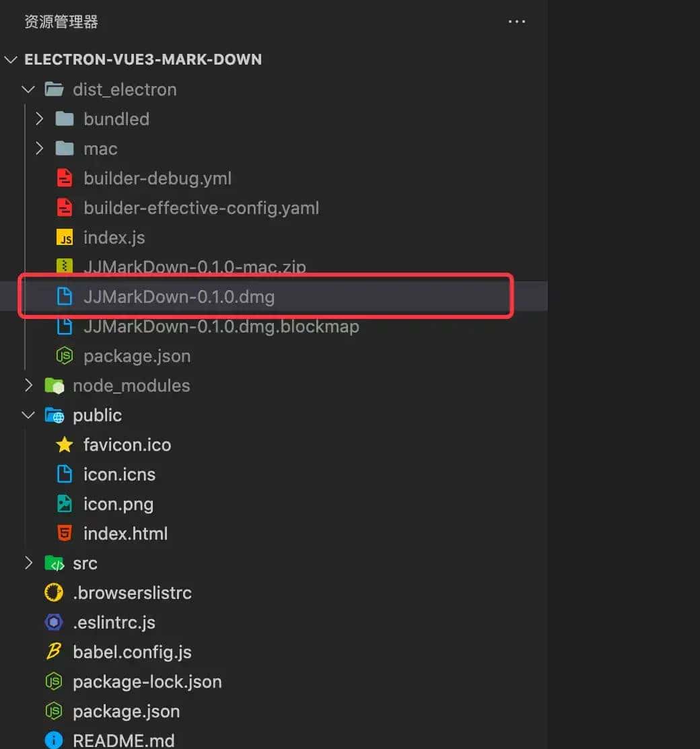
Task: Click the builder-debug.yml YAML icon
Action: pos(63,178)
